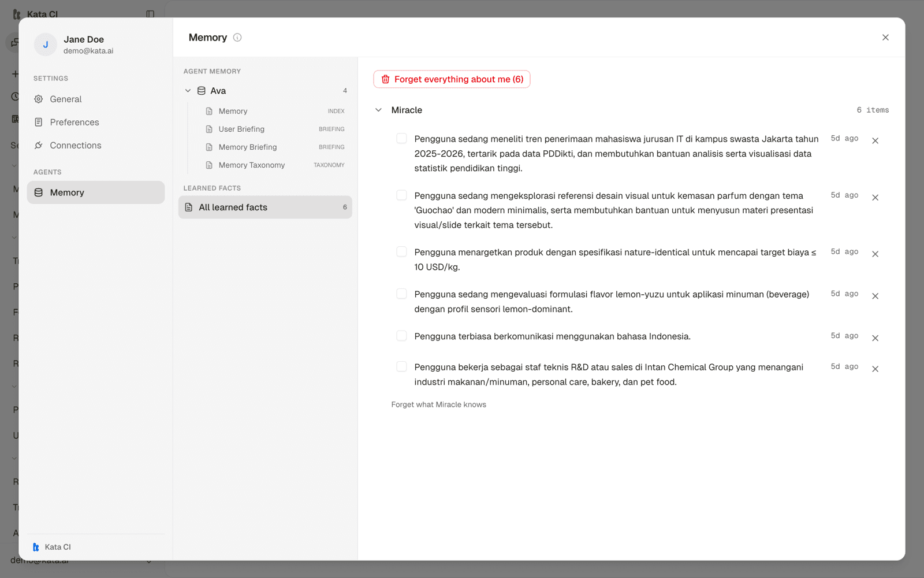Collapse the Ava agent memory tree
This screenshot has height=578, width=924.
pos(188,91)
